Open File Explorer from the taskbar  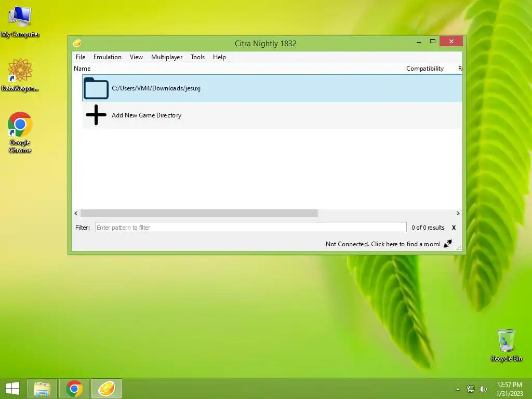point(42,389)
